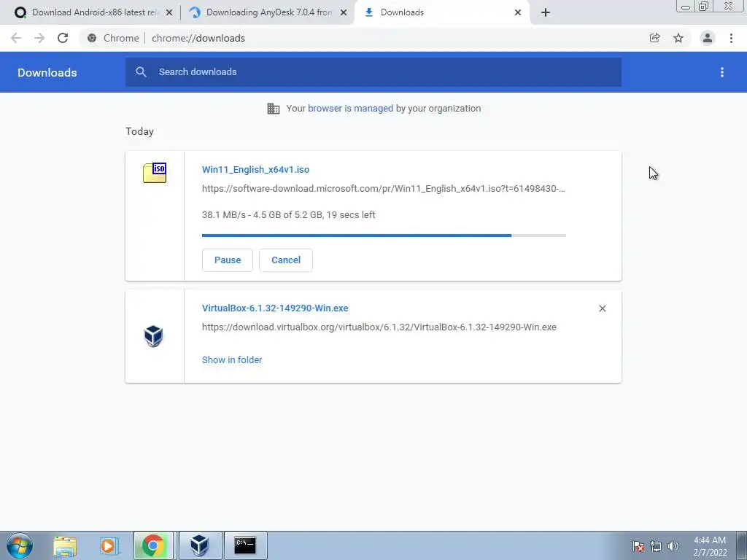Click the Show desktop strip
747x560 pixels.
[742, 545]
